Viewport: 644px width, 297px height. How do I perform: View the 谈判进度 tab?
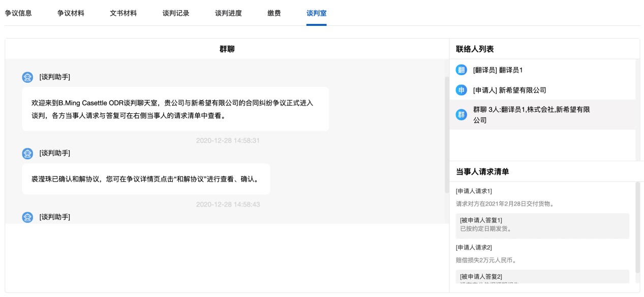pyautogui.click(x=228, y=14)
